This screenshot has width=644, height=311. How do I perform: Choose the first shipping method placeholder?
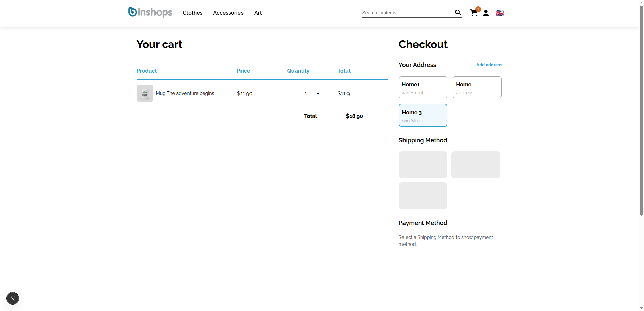click(423, 165)
